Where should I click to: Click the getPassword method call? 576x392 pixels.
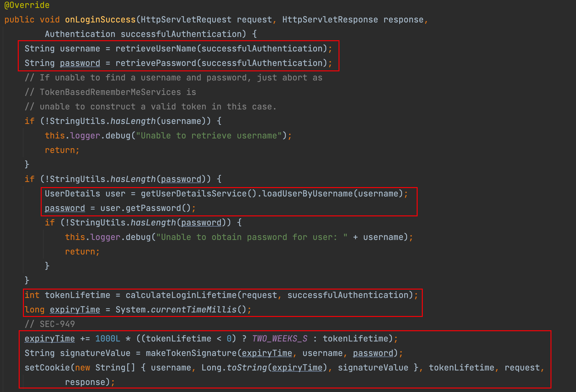pos(153,208)
